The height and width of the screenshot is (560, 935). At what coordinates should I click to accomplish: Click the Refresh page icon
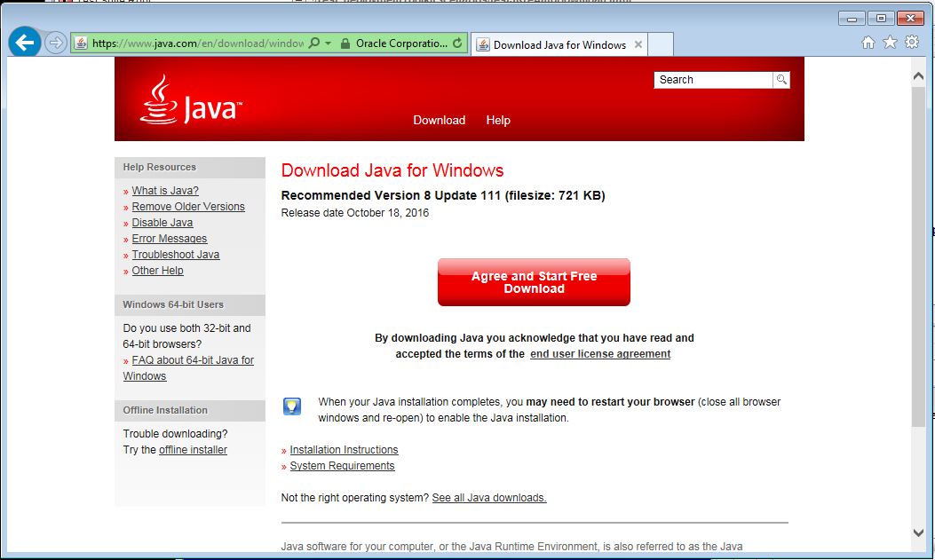coord(457,43)
